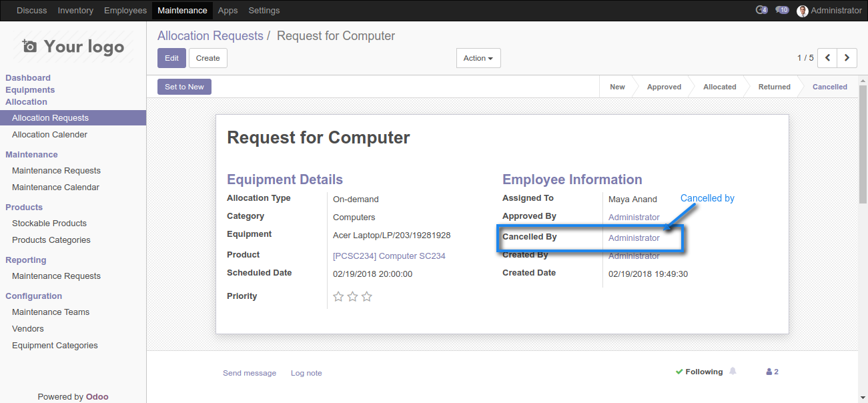
Task: Toggle the Following checkmark button
Action: pos(699,372)
